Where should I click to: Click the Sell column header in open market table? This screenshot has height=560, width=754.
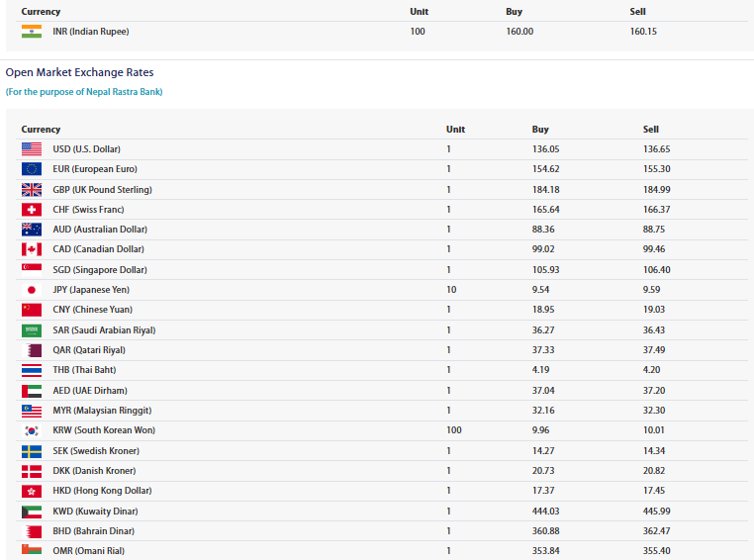tap(651, 130)
